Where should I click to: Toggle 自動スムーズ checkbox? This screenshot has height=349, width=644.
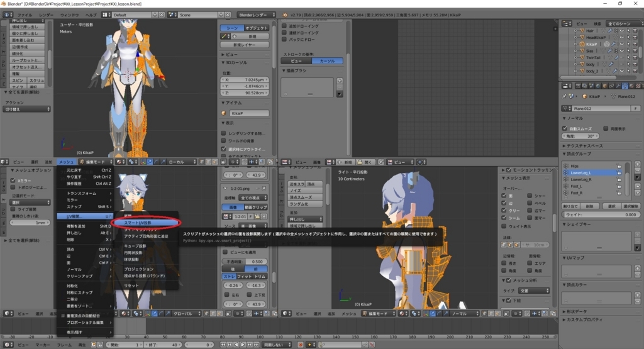(565, 128)
